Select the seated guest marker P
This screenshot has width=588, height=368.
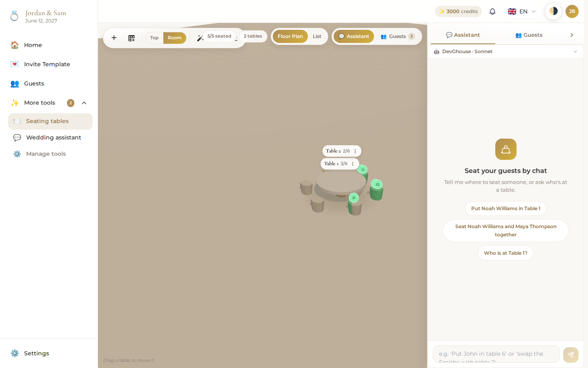tap(354, 198)
